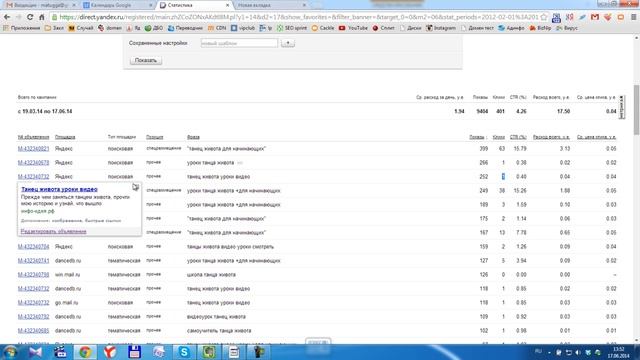Open ad M-432340798 in the win.mail.ru row
This screenshot has width=640, height=360.
(x=33, y=275)
